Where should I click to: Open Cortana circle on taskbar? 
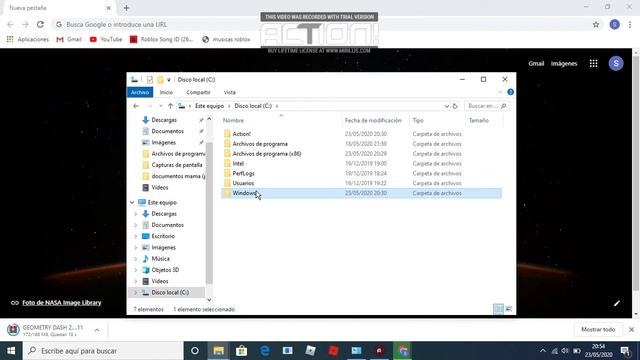[195, 351]
